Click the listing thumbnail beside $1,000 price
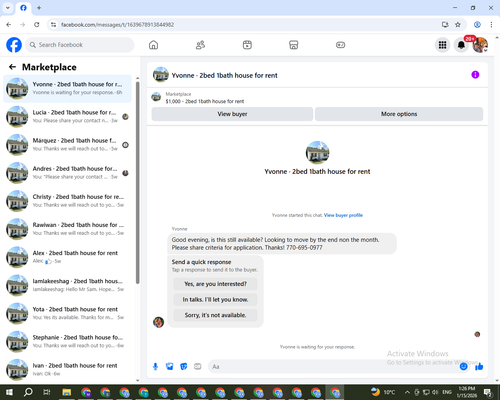The height and width of the screenshot is (400, 500). pyautogui.click(x=156, y=97)
